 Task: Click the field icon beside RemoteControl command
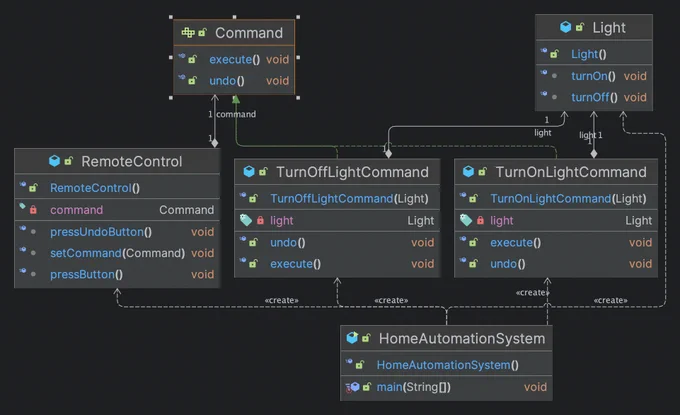pyautogui.click(x=23, y=206)
